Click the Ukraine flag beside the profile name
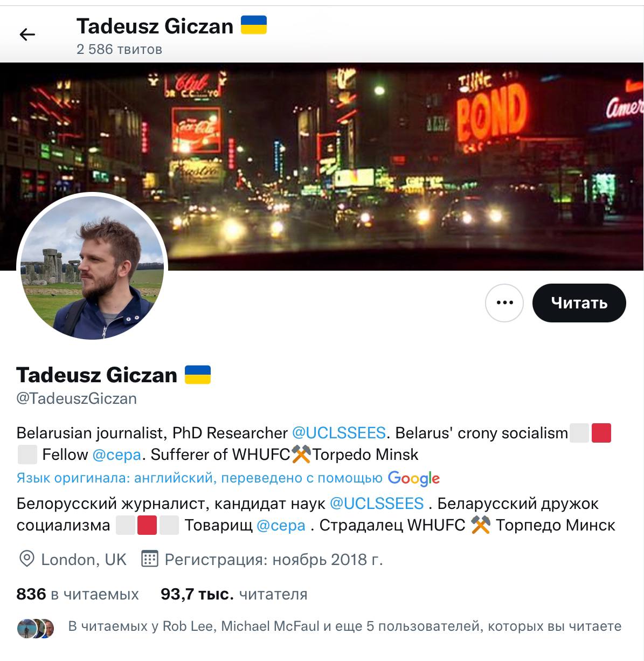Screen dimensions: 644x661 pos(197,374)
